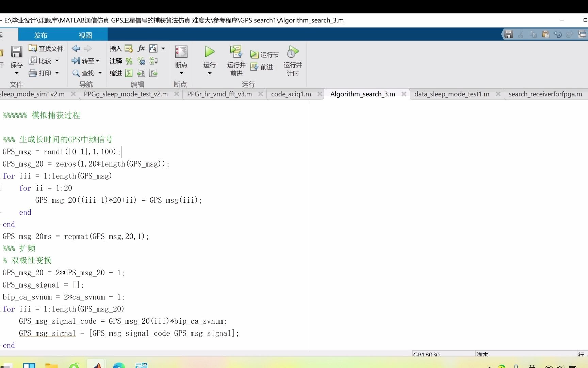This screenshot has width=588, height=368.
Task: Click the quick-access Redo arrow
Action: click(x=570, y=34)
